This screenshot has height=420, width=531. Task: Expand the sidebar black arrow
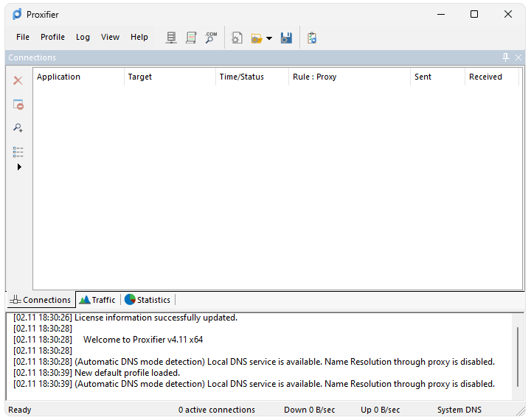pyautogui.click(x=19, y=167)
